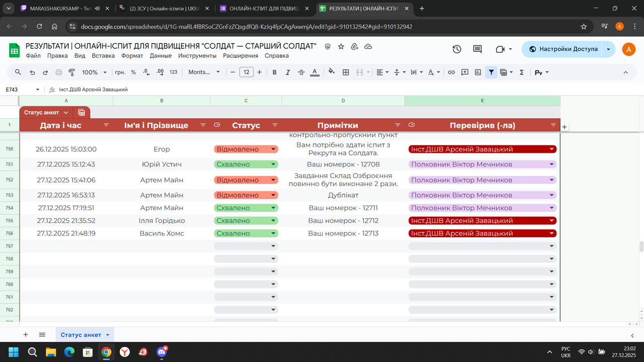The height and width of the screenshot is (362, 644).
Task: Click the Настройки Доступа share button
Action: (562, 49)
